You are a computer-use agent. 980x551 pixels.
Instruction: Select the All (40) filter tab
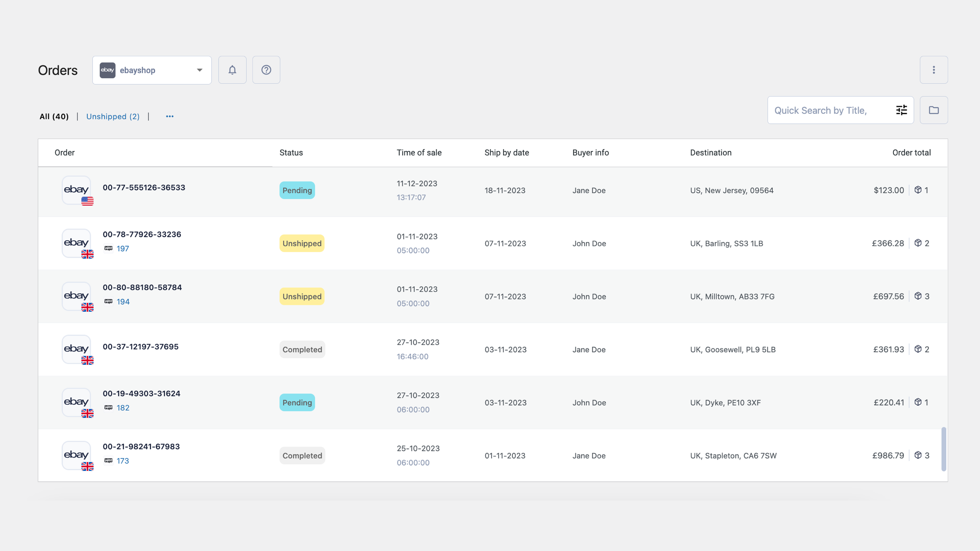[54, 117]
